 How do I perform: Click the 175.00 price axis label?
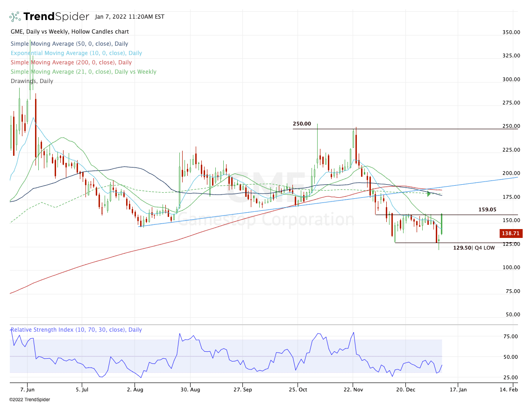click(511, 197)
